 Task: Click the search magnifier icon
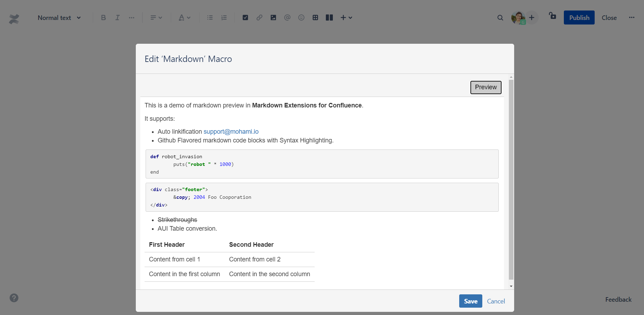pos(500,18)
